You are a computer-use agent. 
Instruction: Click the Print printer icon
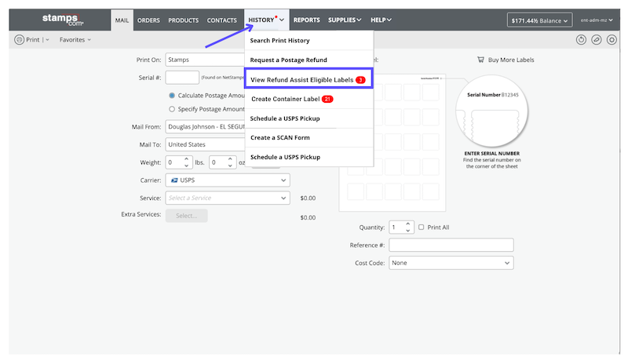pyautogui.click(x=19, y=40)
